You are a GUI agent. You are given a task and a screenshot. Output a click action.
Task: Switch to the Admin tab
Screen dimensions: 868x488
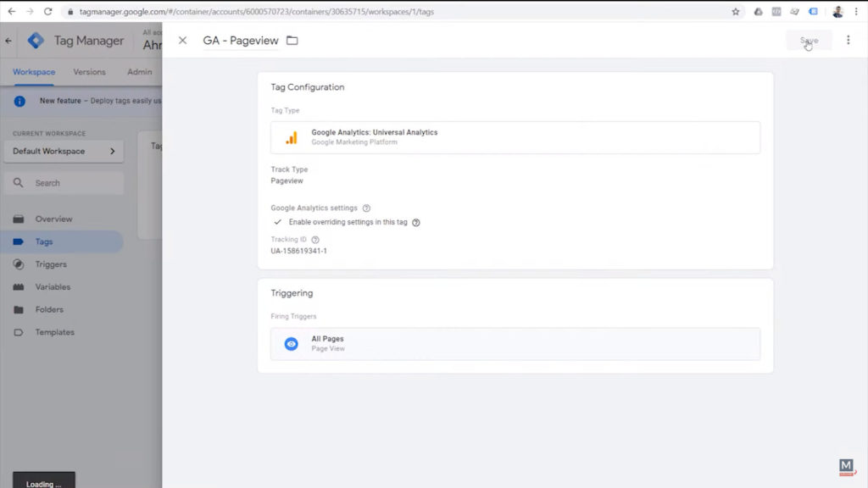click(x=139, y=72)
